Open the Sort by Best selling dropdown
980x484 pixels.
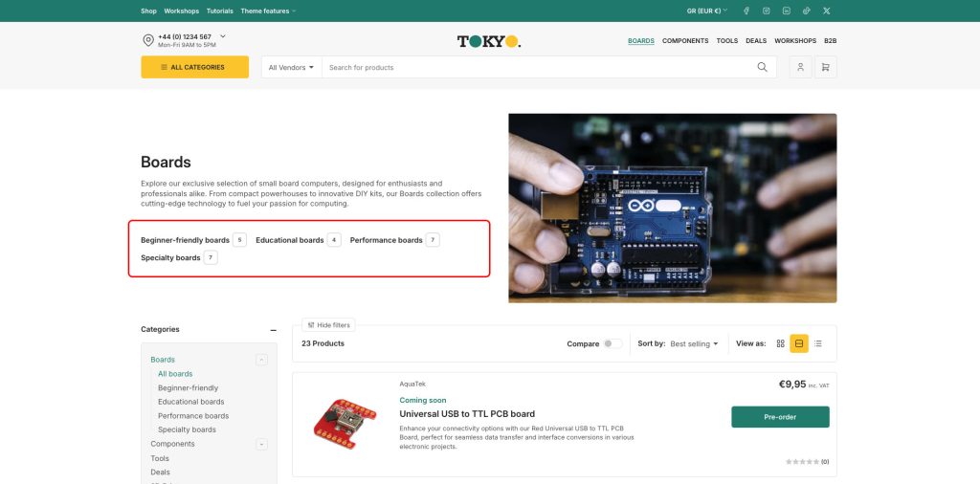point(694,343)
